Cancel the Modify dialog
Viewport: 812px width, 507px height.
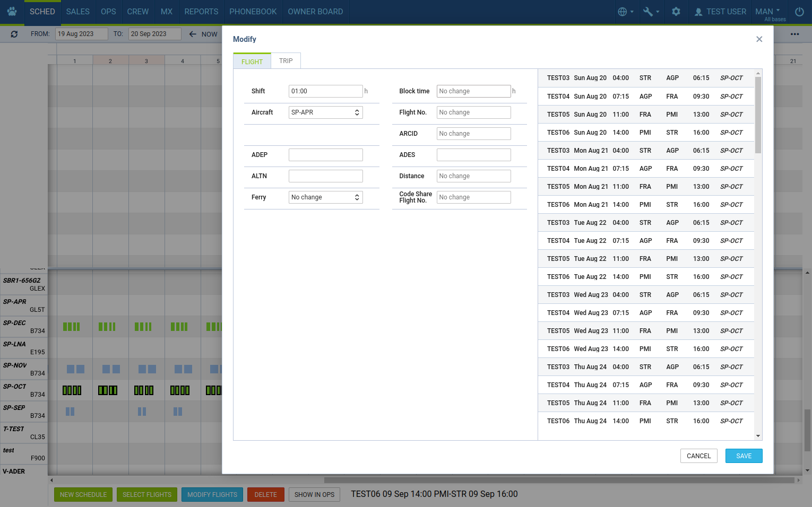coord(698,456)
